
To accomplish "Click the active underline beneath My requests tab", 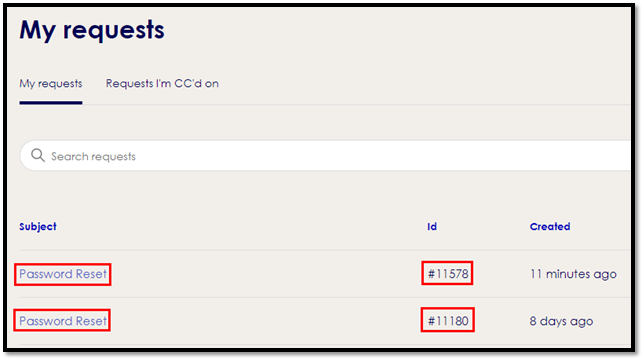I will [x=51, y=103].
